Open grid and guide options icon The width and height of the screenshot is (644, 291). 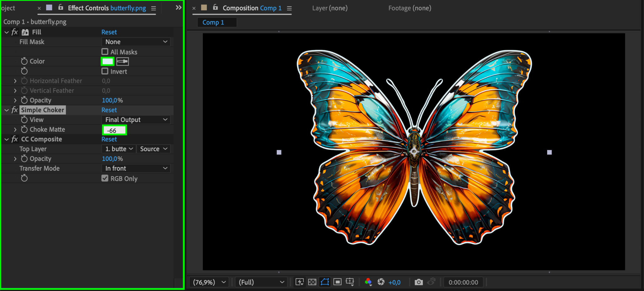pyautogui.click(x=350, y=282)
